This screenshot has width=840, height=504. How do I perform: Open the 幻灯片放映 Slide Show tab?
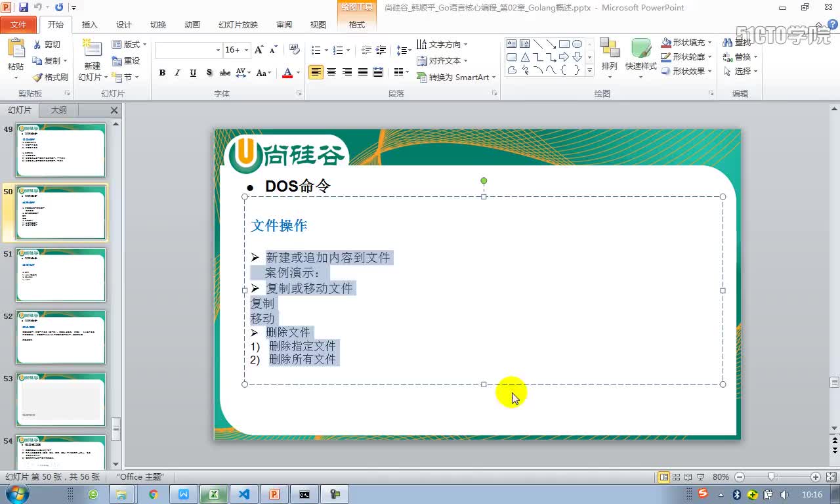(238, 24)
